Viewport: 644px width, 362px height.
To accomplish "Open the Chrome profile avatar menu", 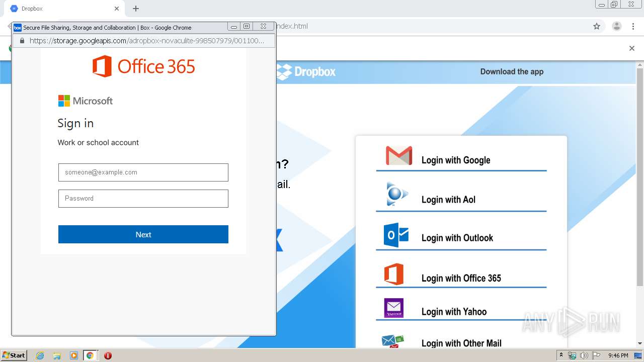I will click(617, 26).
